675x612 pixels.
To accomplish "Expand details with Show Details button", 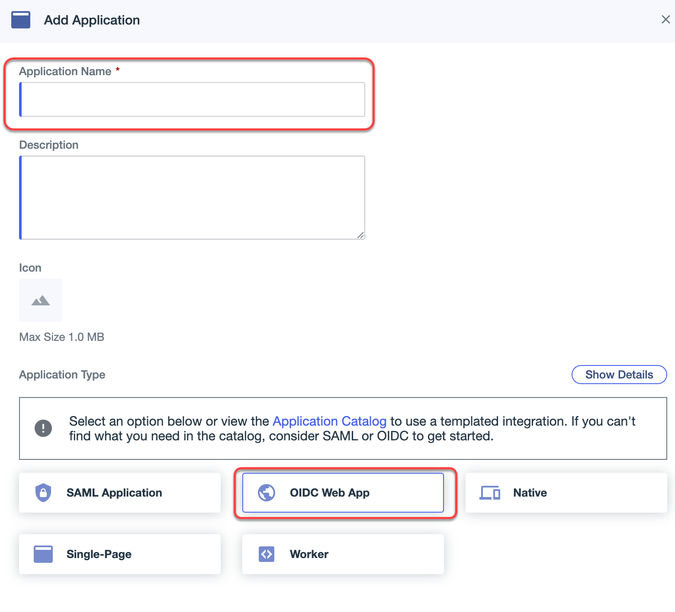I will coord(619,375).
